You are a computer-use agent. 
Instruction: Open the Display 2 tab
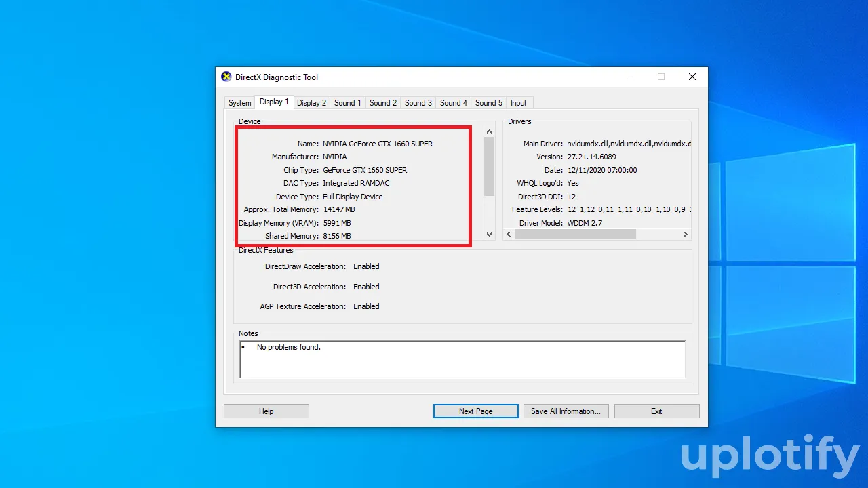coord(311,103)
